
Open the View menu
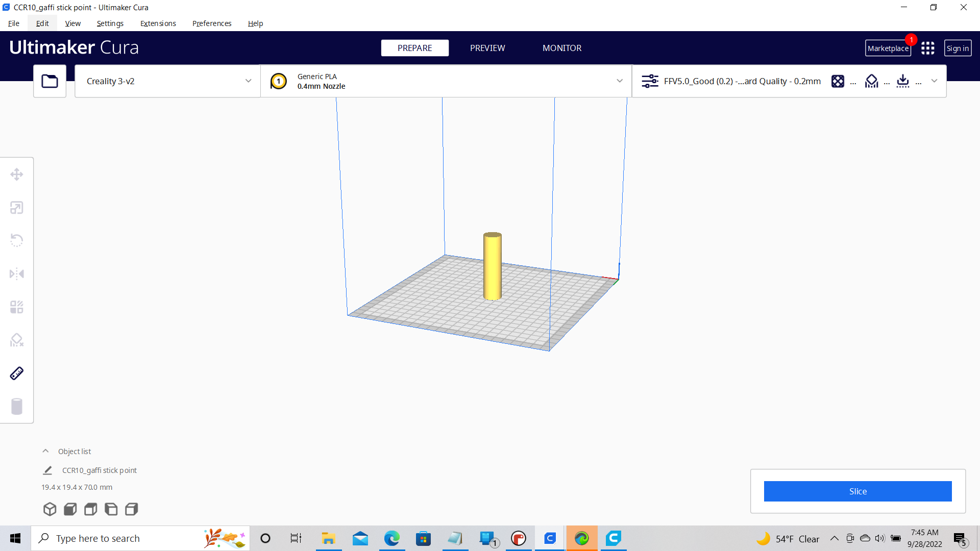coord(73,23)
